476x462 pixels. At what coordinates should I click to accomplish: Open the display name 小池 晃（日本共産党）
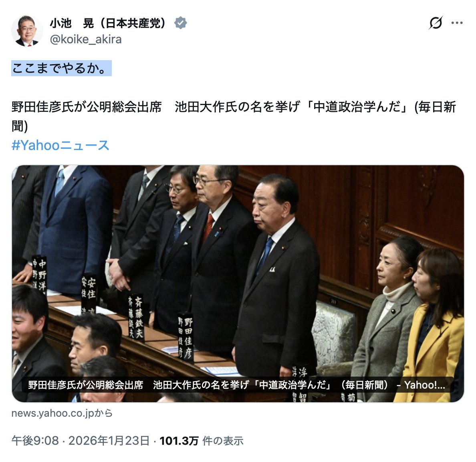108,23
